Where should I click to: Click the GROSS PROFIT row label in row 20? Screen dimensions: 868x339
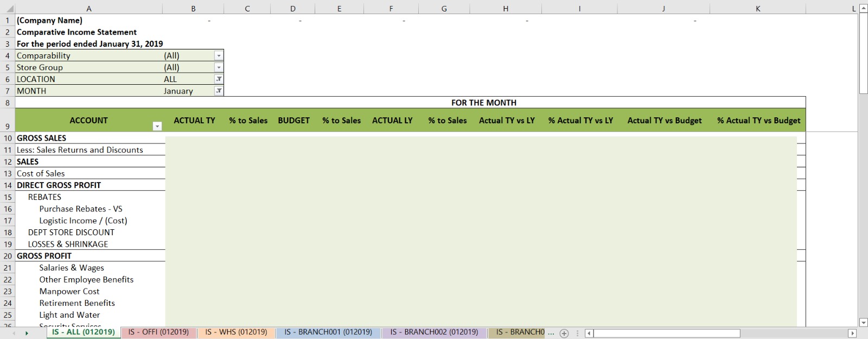click(44, 256)
